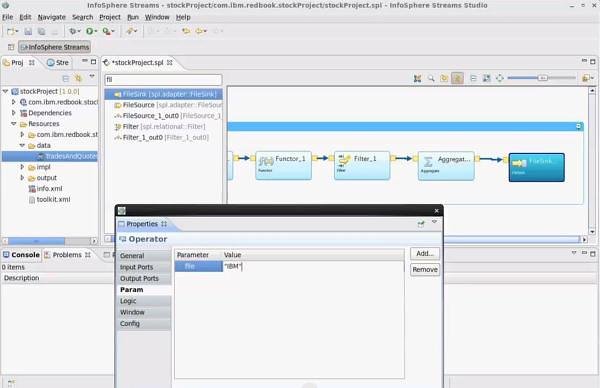Click the Remove parameter button

[425, 269]
